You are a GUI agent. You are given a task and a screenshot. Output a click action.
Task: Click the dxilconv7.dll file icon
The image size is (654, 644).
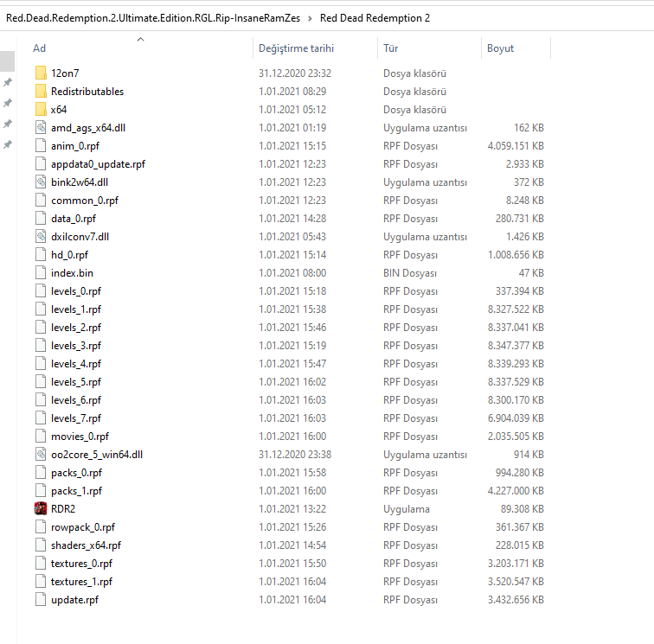(41, 236)
